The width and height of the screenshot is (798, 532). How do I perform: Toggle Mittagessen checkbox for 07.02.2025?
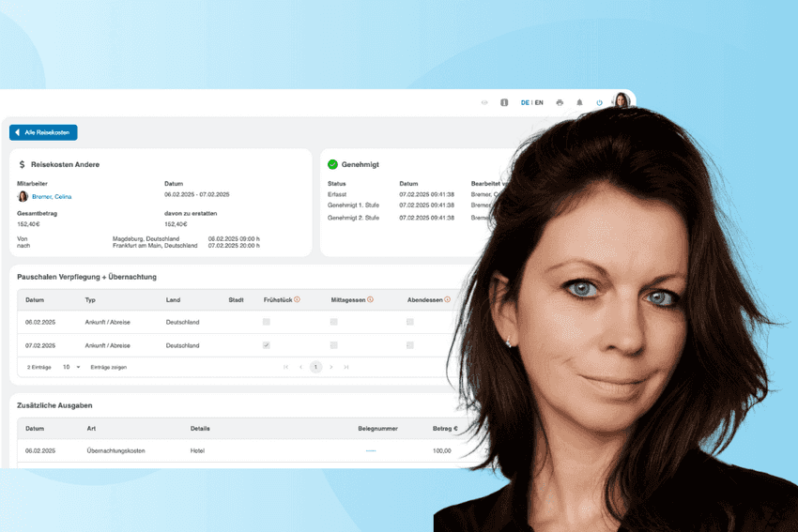pos(334,345)
